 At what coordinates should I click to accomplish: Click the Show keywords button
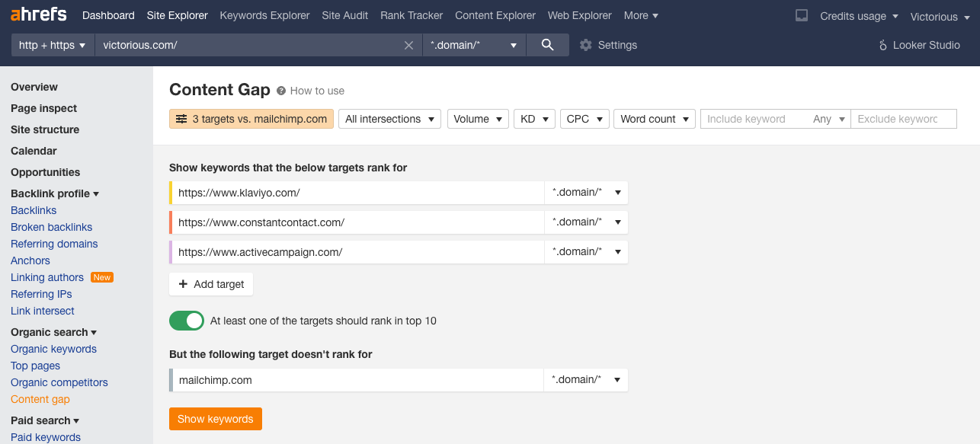[215, 419]
